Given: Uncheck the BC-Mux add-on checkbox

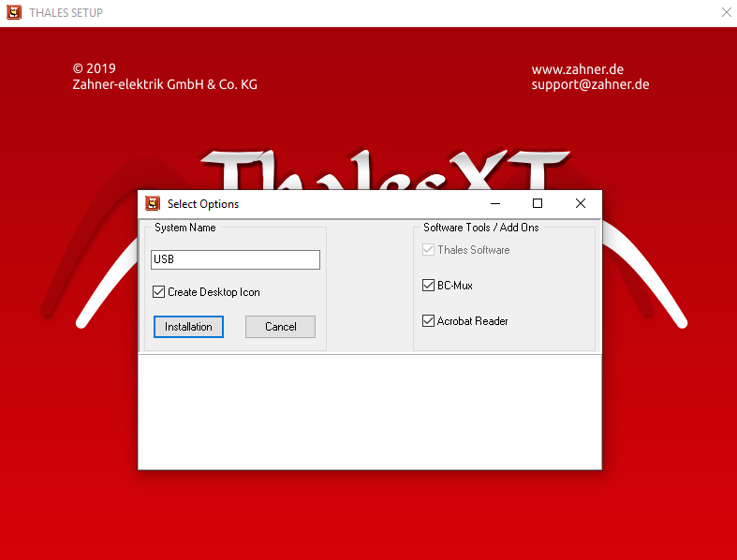Looking at the screenshot, I should (x=428, y=286).
